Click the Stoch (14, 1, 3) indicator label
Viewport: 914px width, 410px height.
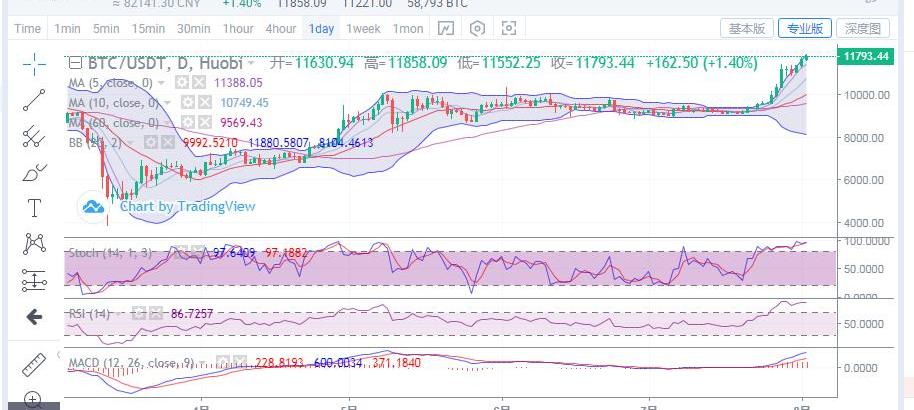pyautogui.click(x=110, y=253)
